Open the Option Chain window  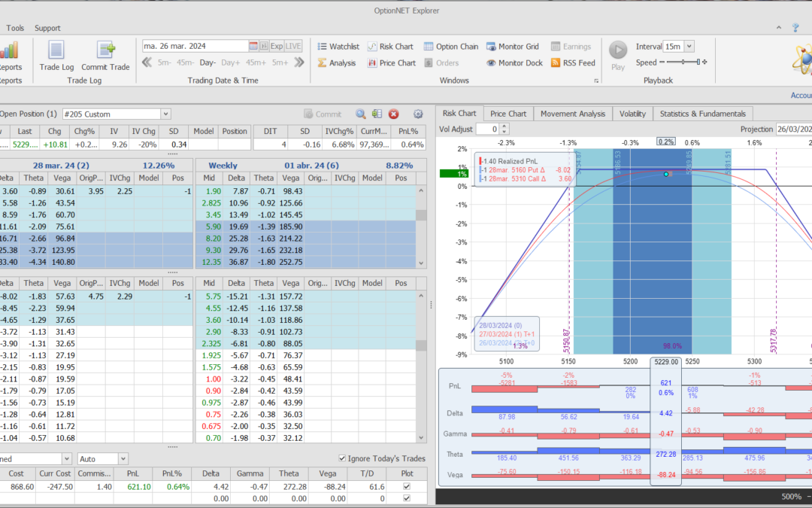450,47
